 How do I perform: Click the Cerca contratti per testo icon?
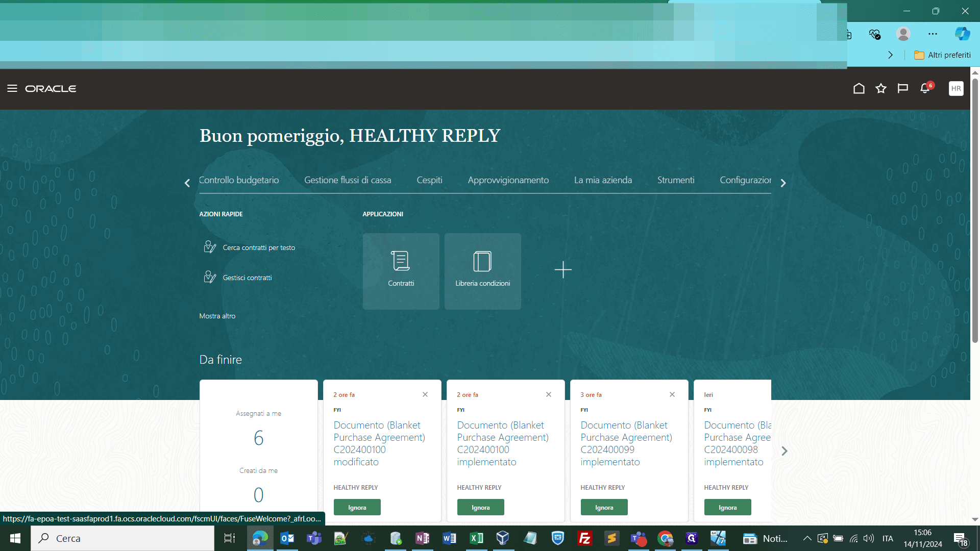[x=210, y=247]
